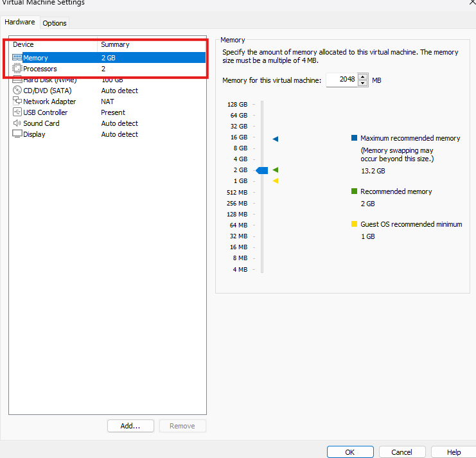Click the yellow legend square for guest minimum
The height and width of the screenshot is (458, 476).
(x=354, y=224)
